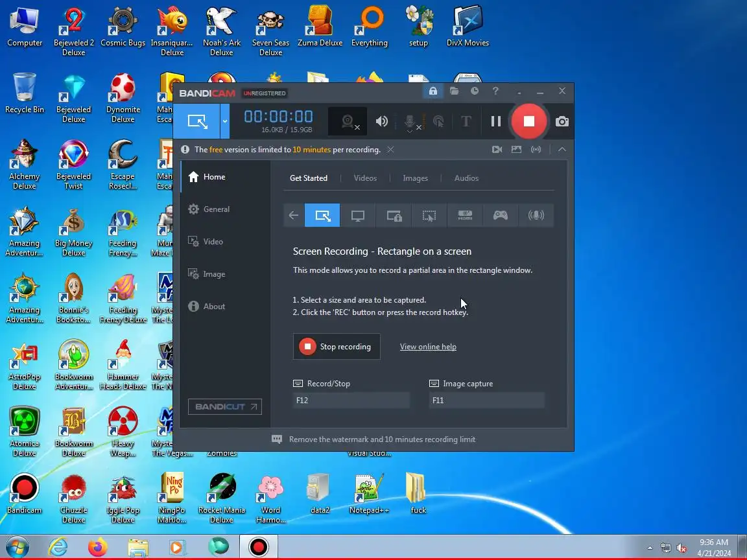Click Stop recording button
This screenshot has width=747, height=560.
pos(337,347)
